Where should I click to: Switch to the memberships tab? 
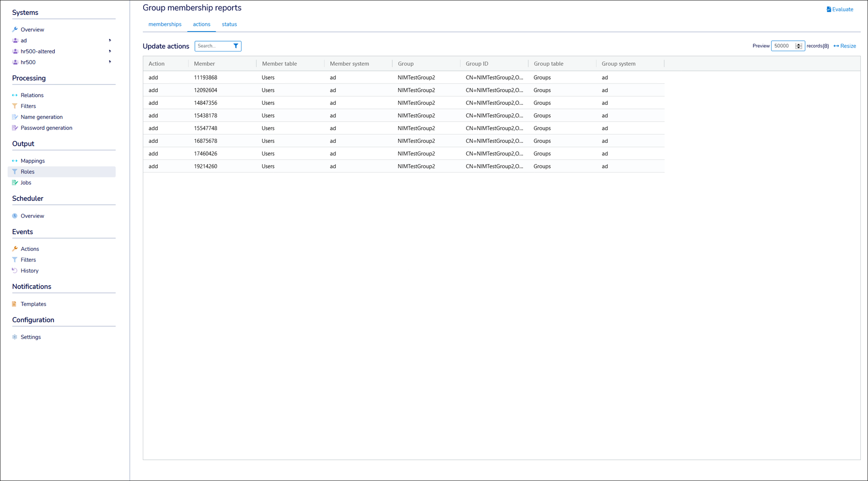[165, 24]
